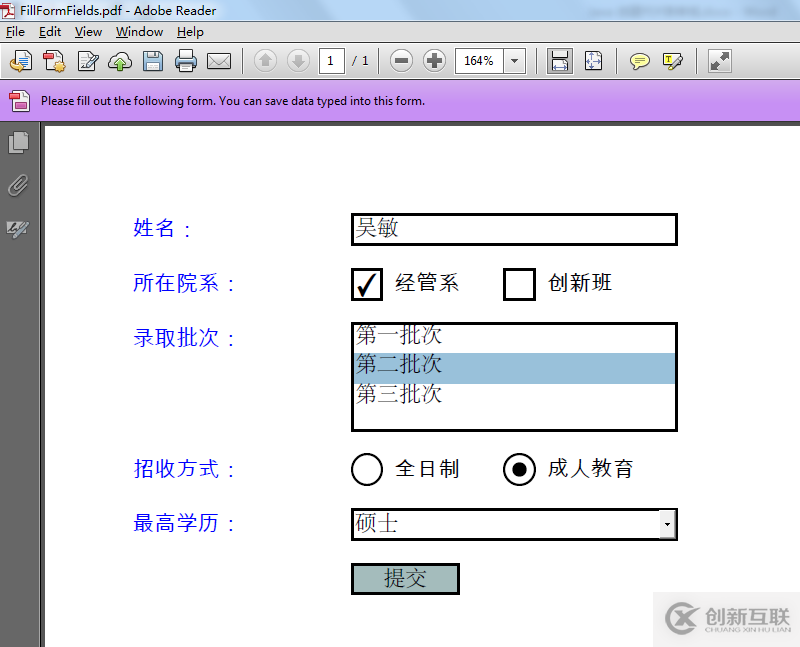Click the form icon in purple message bar
The width and height of the screenshot is (800, 647).
(x=19, y=101)
